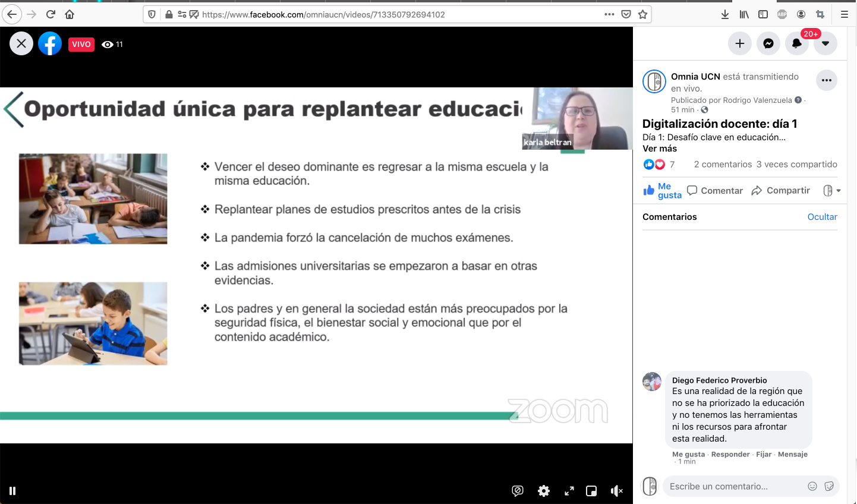Expand the comment-as identity selector
The width and height of the screenshot is (857, 504).
831,191
